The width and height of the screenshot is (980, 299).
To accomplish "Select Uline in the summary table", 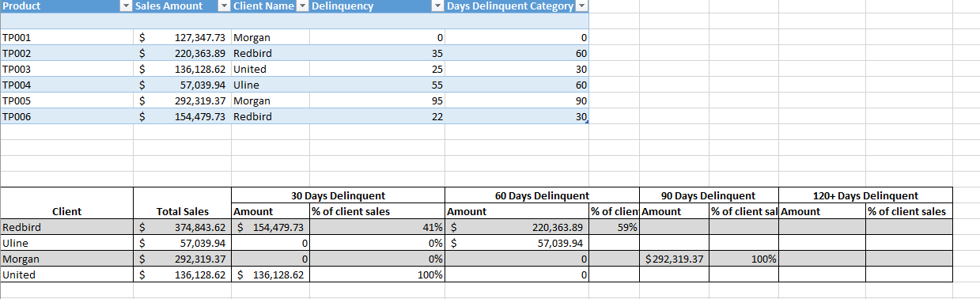I will click(66, 243).
